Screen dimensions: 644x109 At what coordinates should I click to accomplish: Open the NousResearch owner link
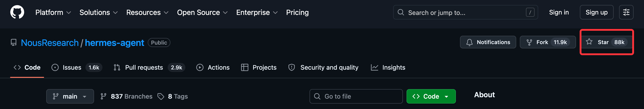tap(50, 43)
